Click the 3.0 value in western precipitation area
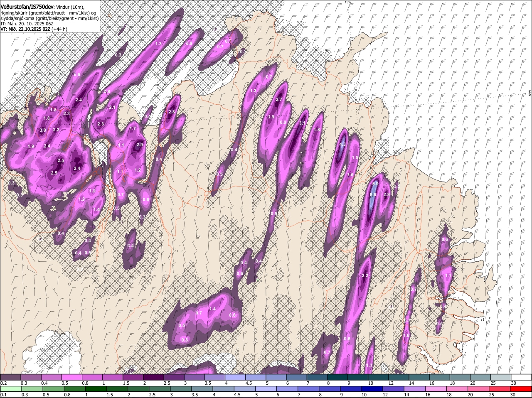Viewport: 532px width, 398px height. (x=43, y=130)
